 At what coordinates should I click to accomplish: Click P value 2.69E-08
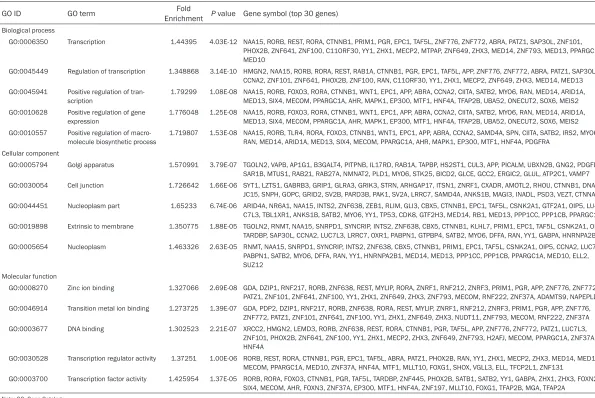click(x=223, y=288)
